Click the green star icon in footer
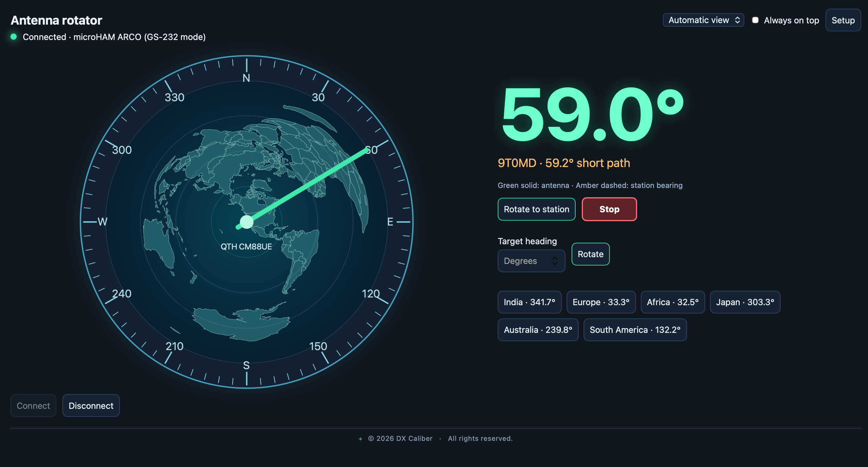 pos(360,439)
